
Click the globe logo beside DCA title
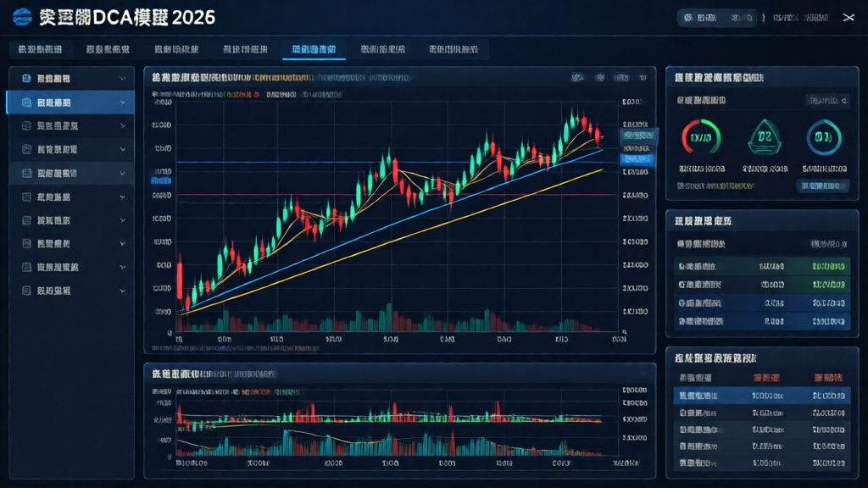(24, 17)
